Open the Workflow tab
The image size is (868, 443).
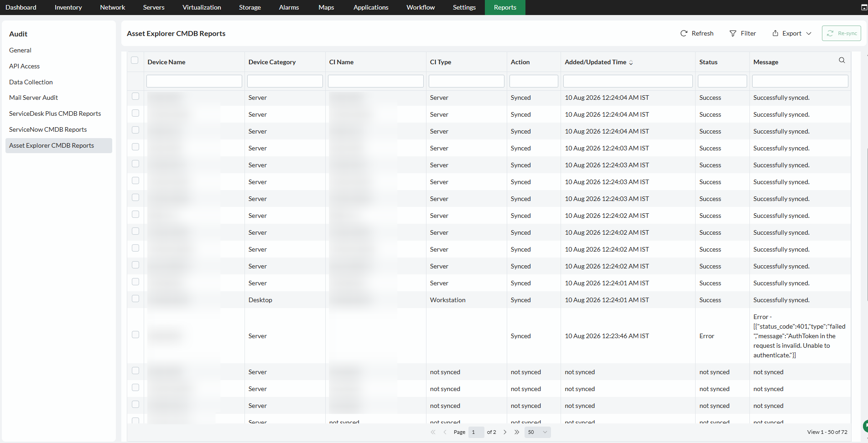tap(421, 7)
